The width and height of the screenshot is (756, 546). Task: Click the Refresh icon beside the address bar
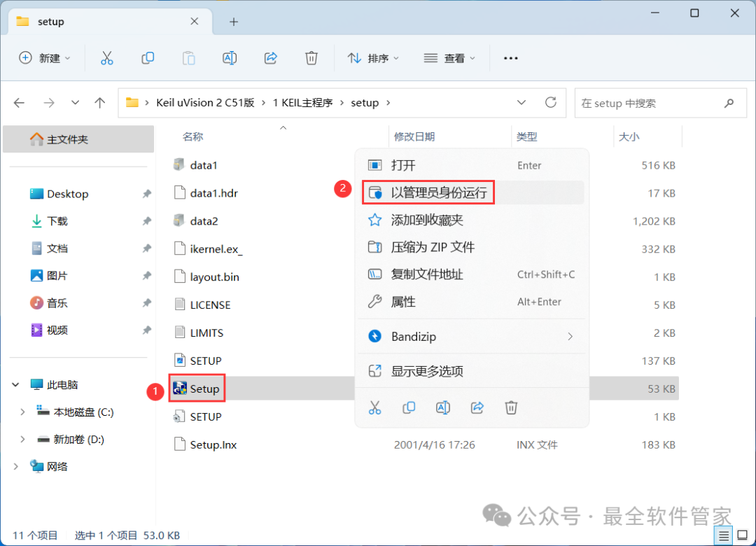point(550,102)
